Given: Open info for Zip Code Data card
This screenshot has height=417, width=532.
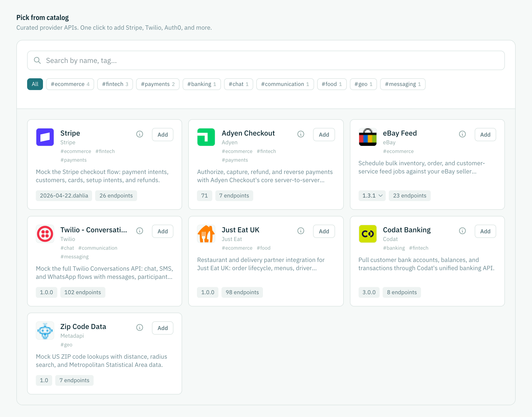Looking at the screenshot, I should click(140, 327).
